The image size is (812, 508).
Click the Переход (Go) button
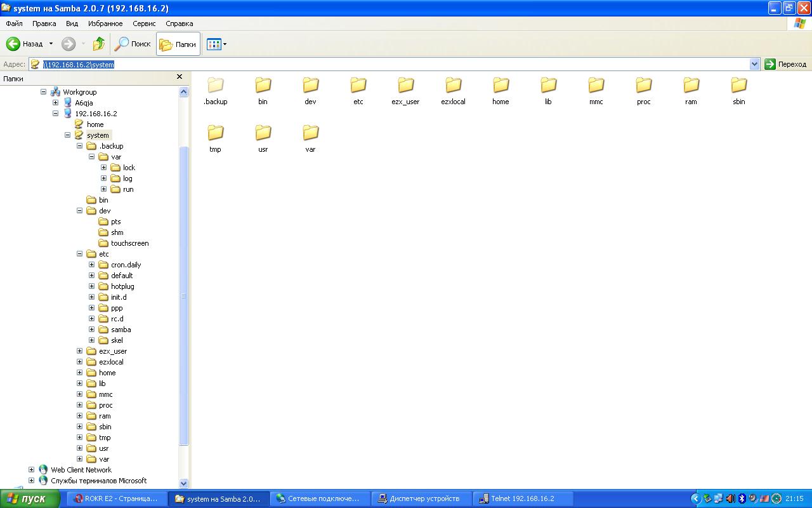tap(785, 64)
